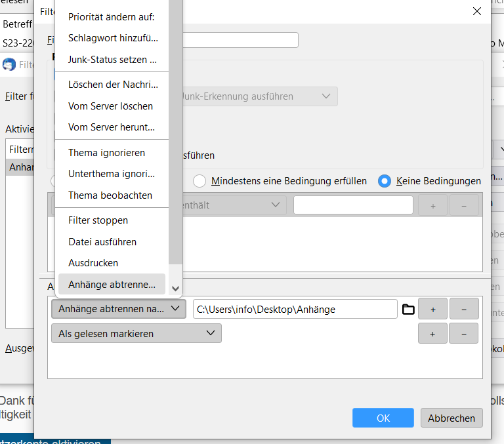Viewport: 504px width, 444px height.
Task: Select highlighted 'Anhänge abtrenne...' entry
Action: pos(112,285)
